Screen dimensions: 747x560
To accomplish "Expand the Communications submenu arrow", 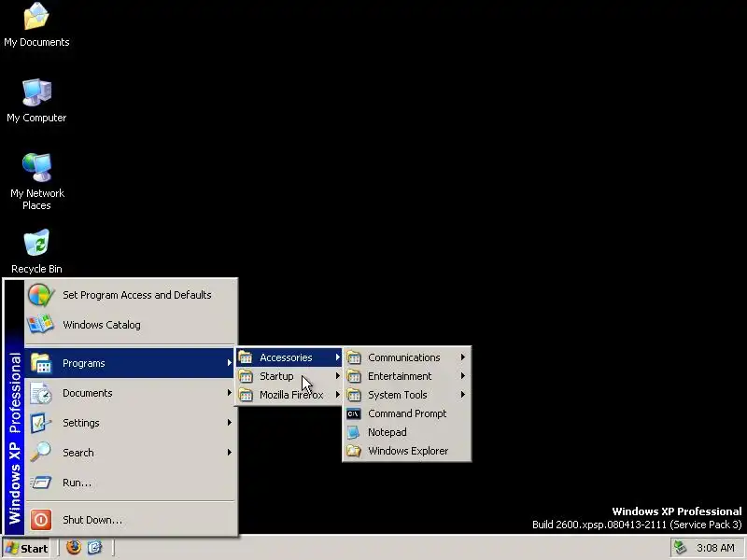I will [462, 357].
